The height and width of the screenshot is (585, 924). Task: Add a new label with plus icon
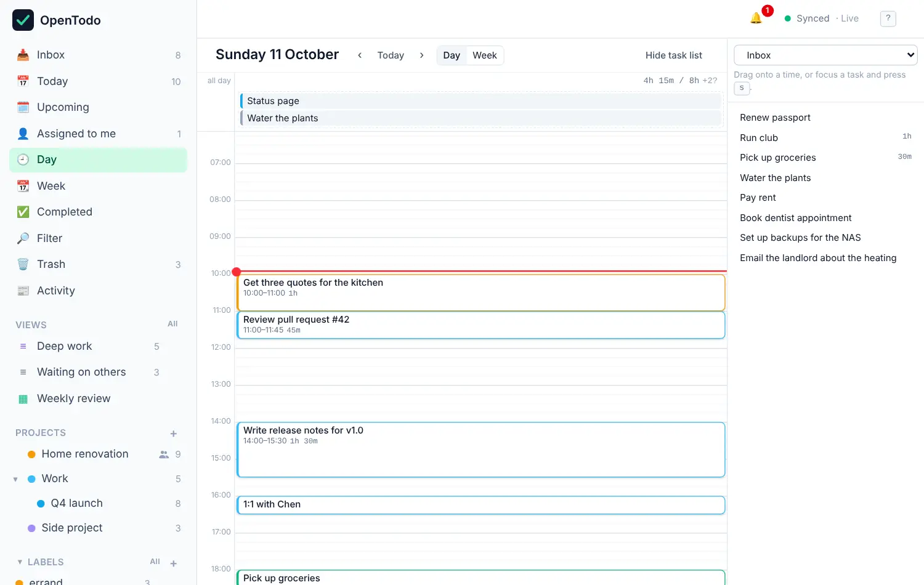[174, 563]
